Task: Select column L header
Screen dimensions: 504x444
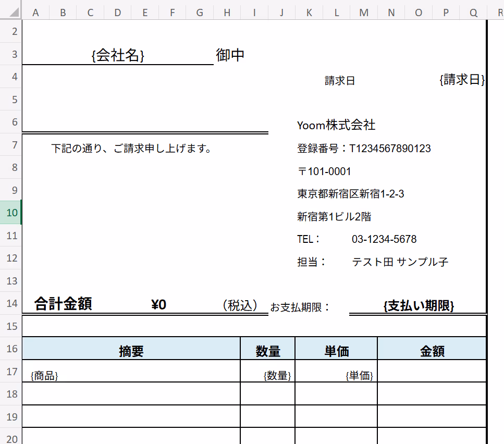Action: [337, 13]
